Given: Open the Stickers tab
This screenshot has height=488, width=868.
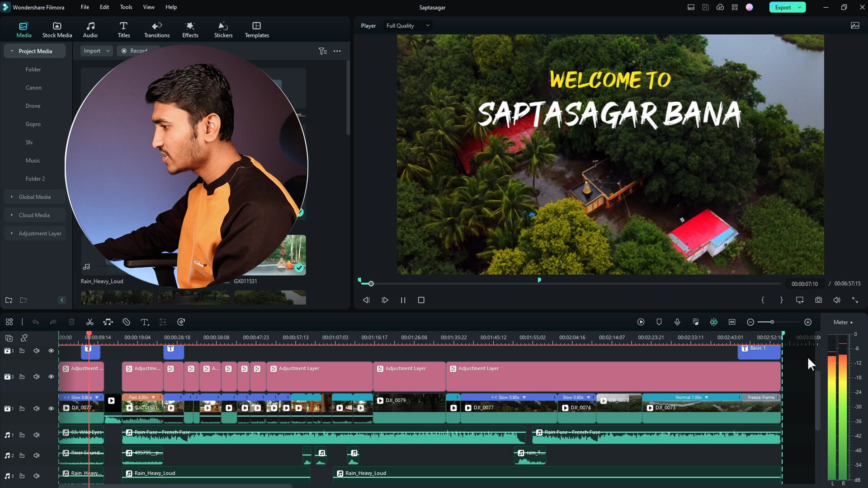Looking at the screenshot, I should coord(223,30).
